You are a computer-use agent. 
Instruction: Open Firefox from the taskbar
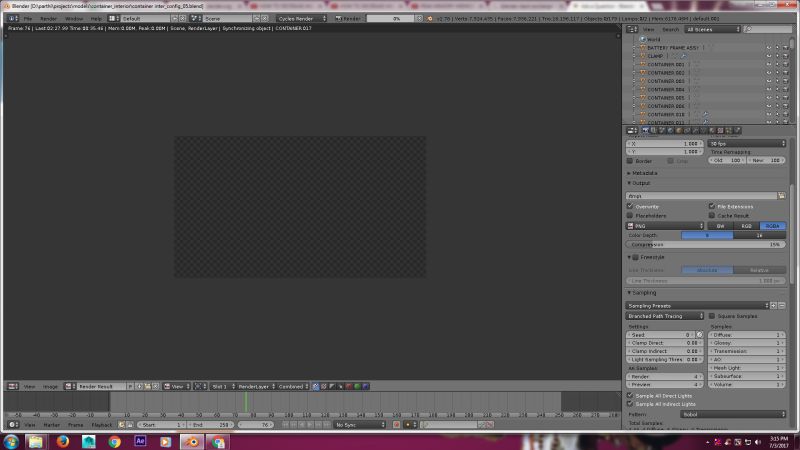[x=62, y=441]
